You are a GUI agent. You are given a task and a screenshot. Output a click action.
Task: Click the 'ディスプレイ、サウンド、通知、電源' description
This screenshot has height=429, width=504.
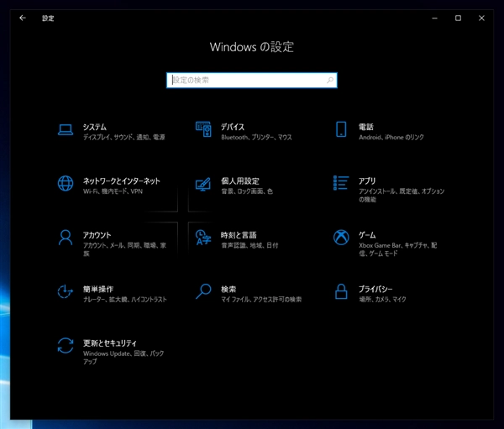click(x=124, y=137)
